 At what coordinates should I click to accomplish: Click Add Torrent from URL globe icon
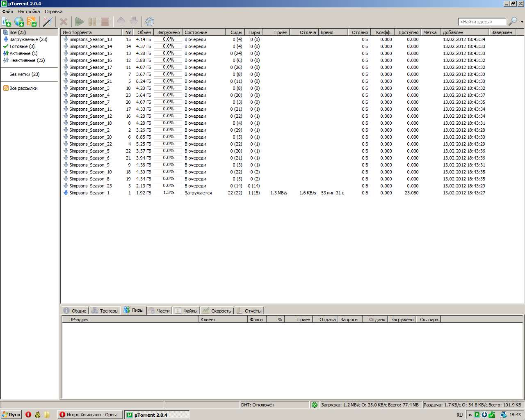pyautogui.click(x=19, y=21)
